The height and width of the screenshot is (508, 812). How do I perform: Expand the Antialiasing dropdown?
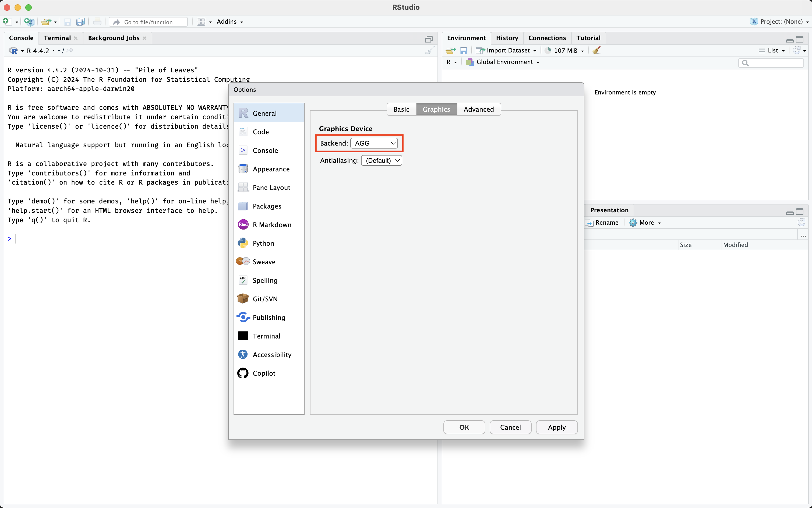point(381,161)
